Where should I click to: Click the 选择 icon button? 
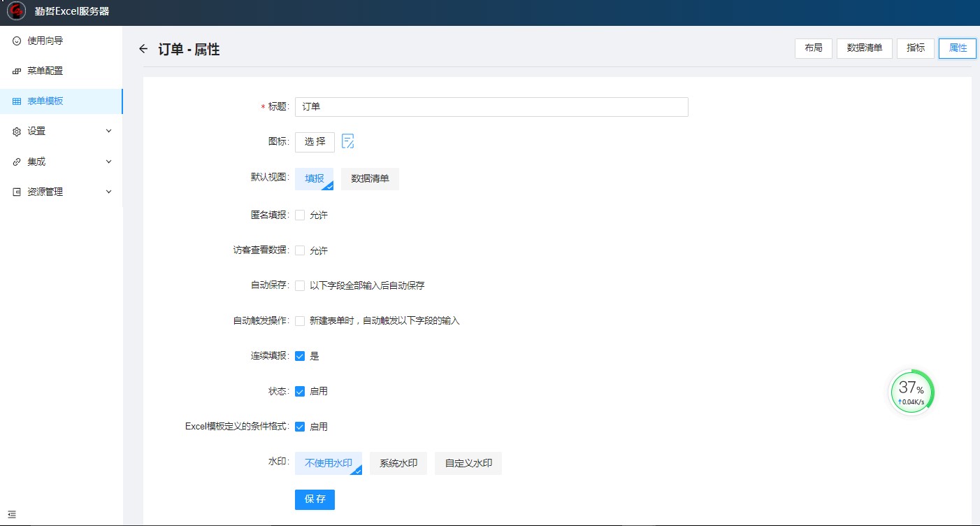point(315,141)
